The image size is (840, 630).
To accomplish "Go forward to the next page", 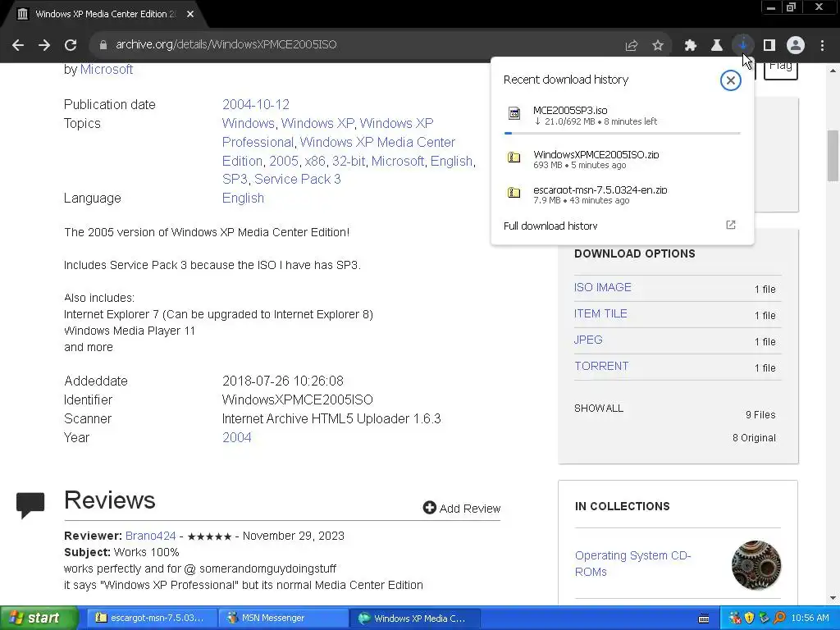I will [44, 45].
